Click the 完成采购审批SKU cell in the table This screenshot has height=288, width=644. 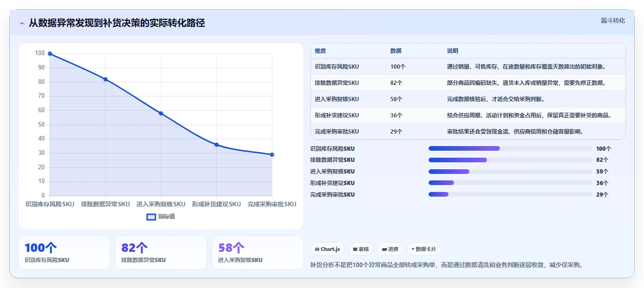pos(337,132)
